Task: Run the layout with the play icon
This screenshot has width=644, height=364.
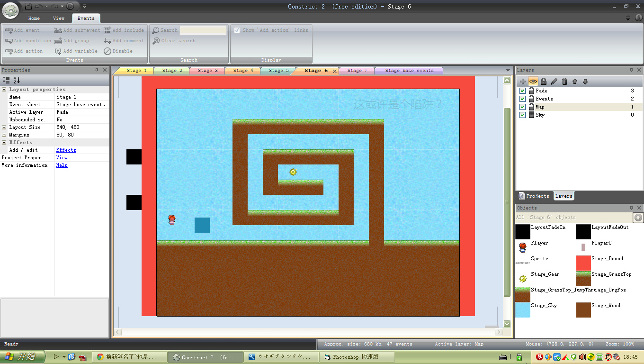Action: [x=70, y=6]
